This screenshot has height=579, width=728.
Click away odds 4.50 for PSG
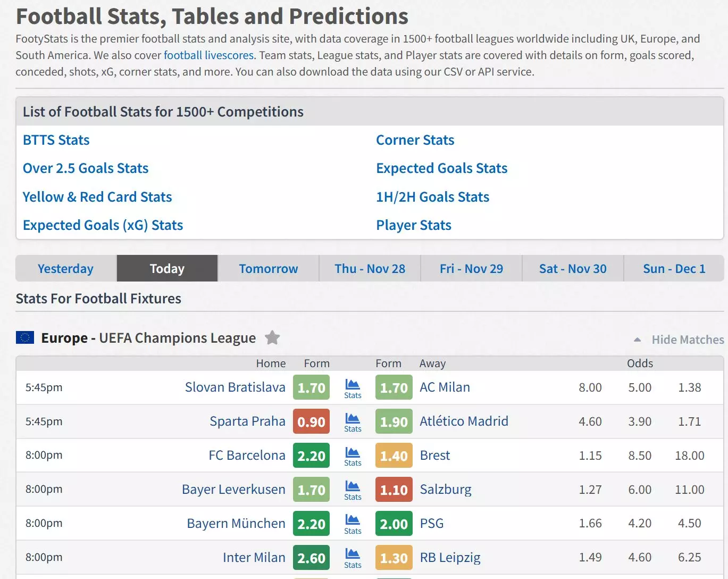coord(690,524)
